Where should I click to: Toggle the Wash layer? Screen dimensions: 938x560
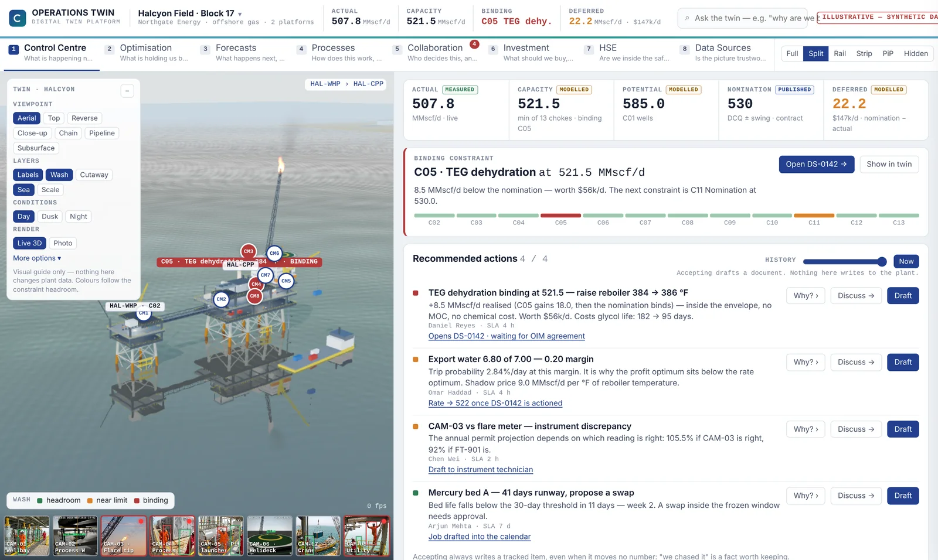pyautogui.click(x=59, y=175)
